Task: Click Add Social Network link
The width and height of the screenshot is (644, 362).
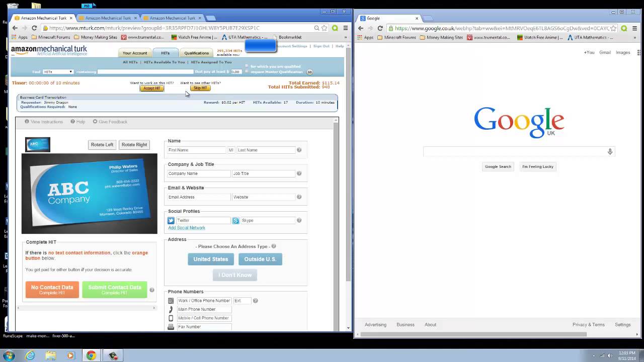Action: pyautogui.click(x=187, y=228)
